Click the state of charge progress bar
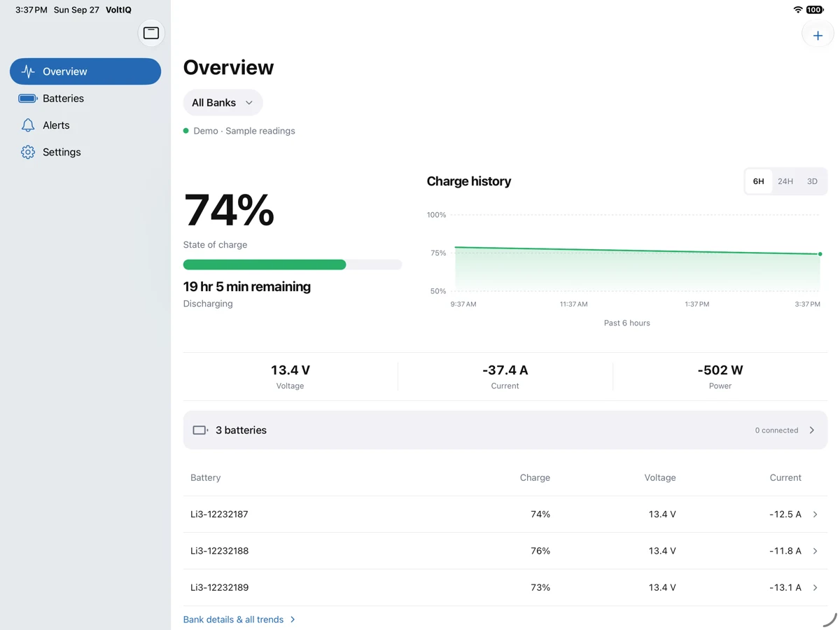Viewport: 840px width, 630px height. coord(293,265)
